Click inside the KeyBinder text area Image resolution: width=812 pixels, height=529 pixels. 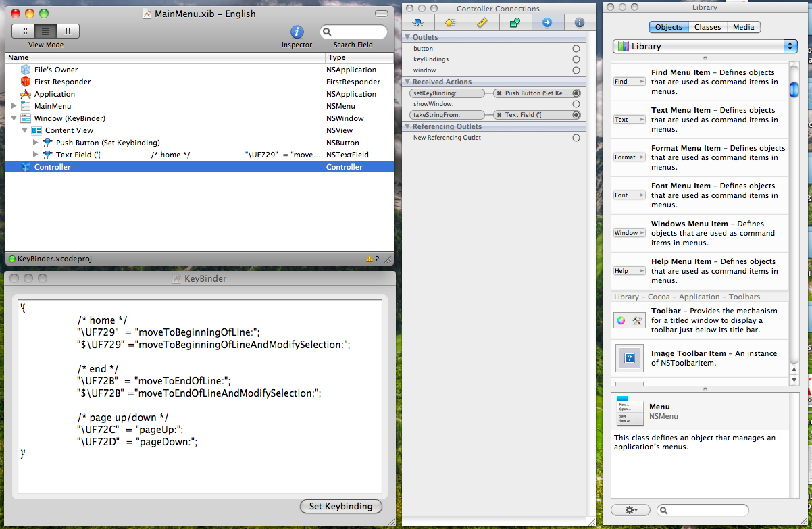200,397
